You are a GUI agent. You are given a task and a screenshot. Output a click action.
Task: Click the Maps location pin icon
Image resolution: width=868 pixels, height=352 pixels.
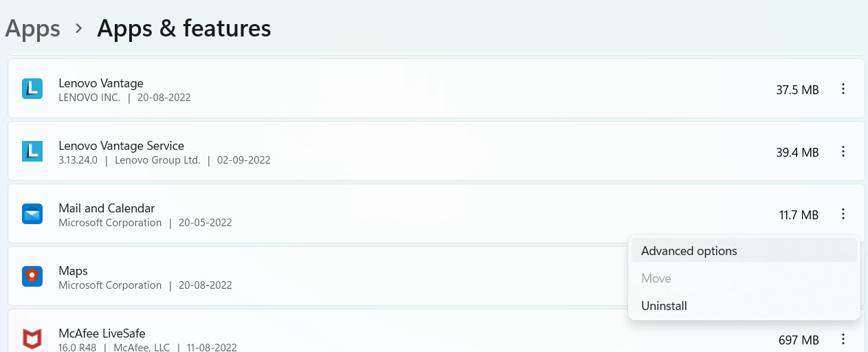[32, 276]
